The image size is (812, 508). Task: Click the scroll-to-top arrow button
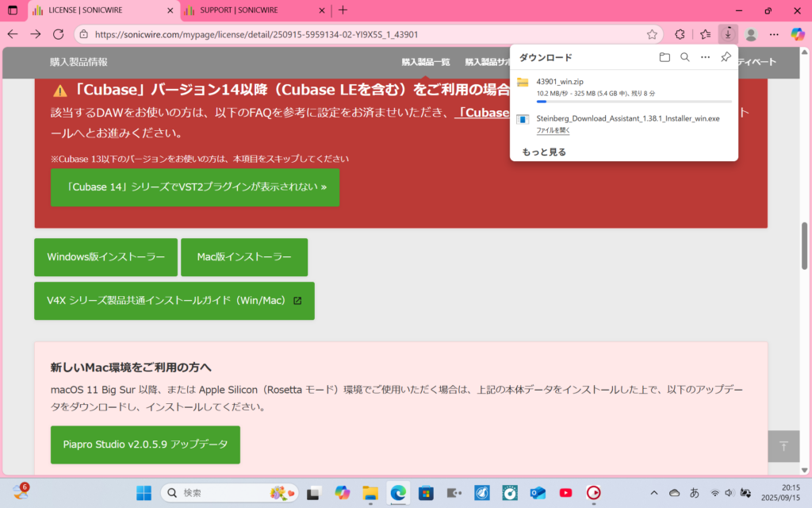click(783, 446)
